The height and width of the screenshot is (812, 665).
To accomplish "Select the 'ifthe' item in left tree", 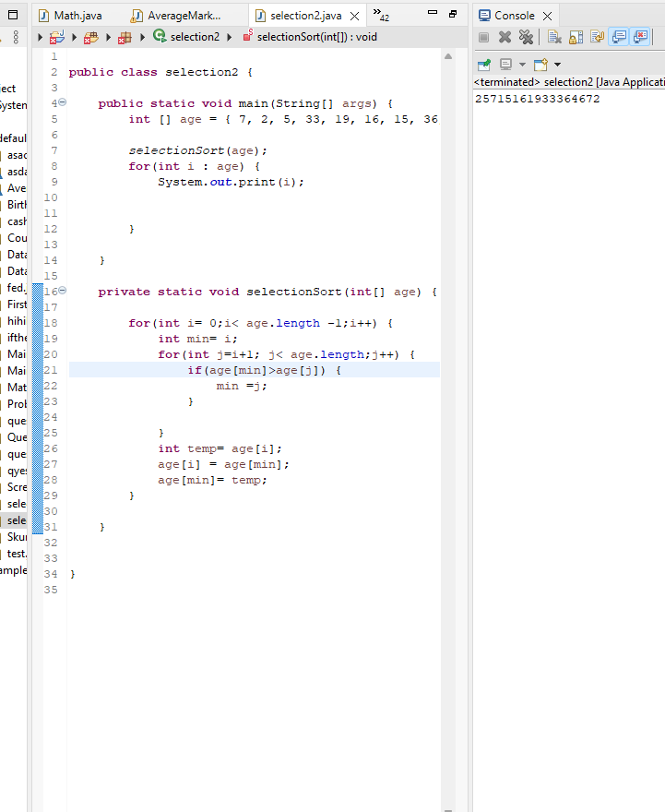I will 16,338.
